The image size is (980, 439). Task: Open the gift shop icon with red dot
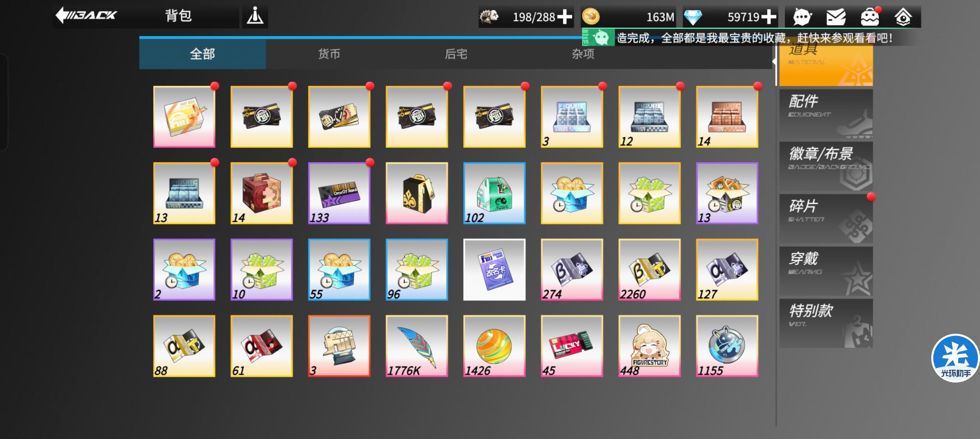[x=870, y=17]
